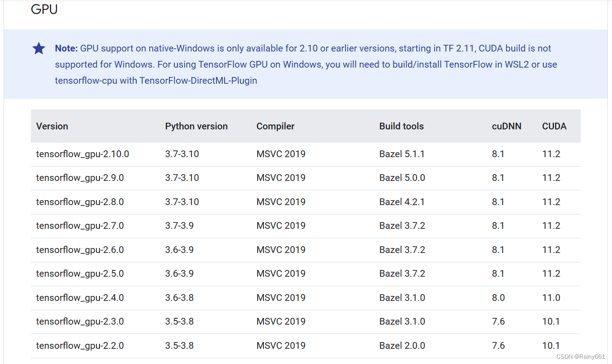Select the tensorflow_gpu-2.8.0 cell
Image resolution: width=612 pixels, height=364 pixels.
(x=80, y=202)
